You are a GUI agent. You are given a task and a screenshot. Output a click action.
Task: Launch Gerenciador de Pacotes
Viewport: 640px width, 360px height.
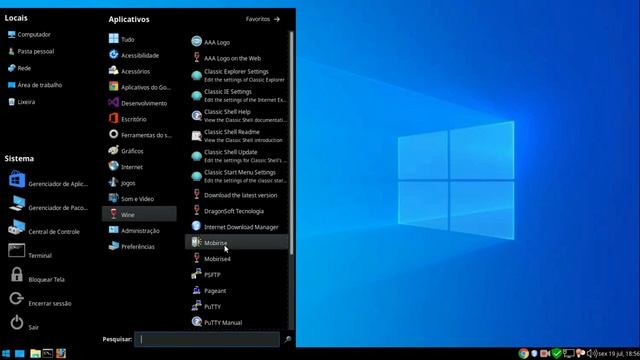48,204
